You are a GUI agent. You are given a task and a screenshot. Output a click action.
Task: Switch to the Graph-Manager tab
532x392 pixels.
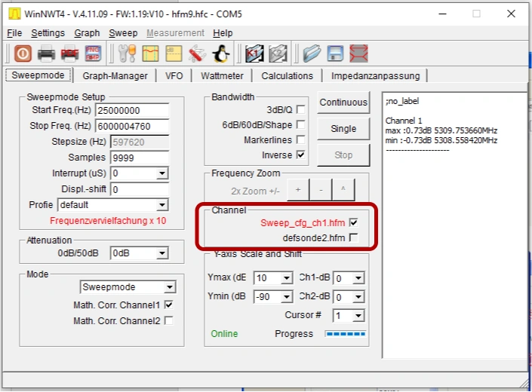pos(115,76)
